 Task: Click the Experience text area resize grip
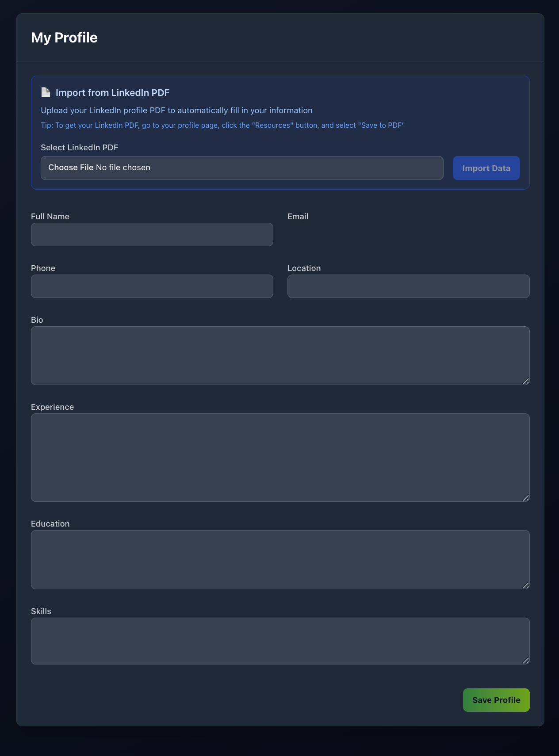526,498
